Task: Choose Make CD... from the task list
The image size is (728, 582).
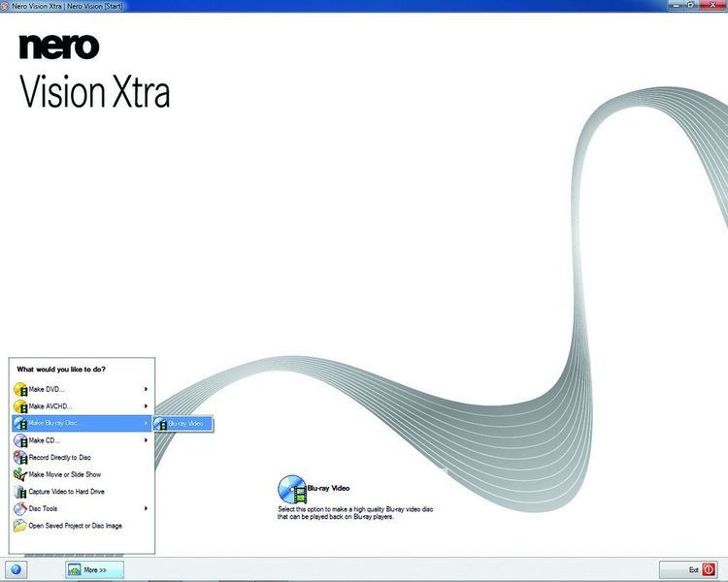Action: click(x=82, y=440)
